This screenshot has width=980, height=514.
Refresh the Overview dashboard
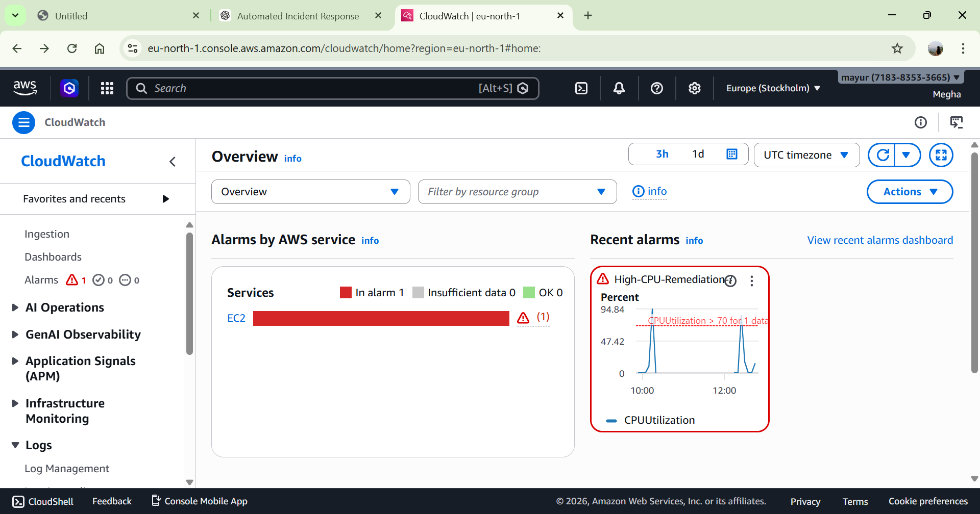883,155
